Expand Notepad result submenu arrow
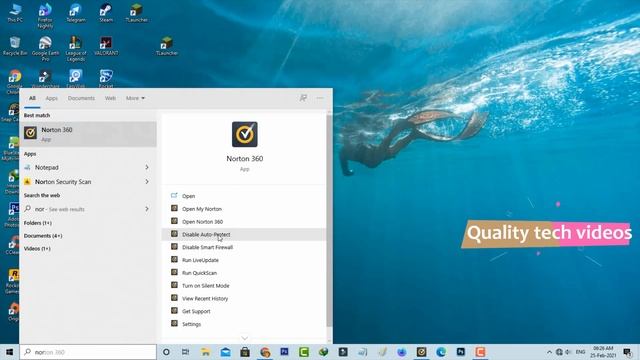Image resolution: width=640 pixels, height=360 pixels. click(147, 167)
